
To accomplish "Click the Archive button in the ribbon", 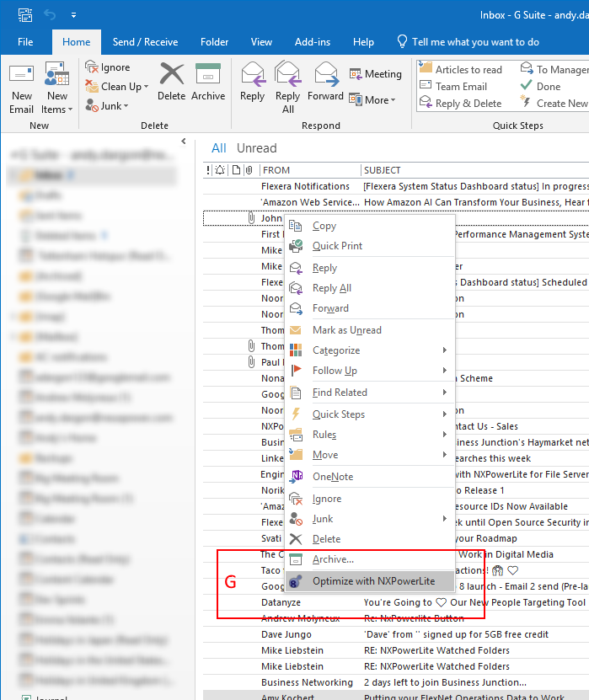I will coord(208,82).
